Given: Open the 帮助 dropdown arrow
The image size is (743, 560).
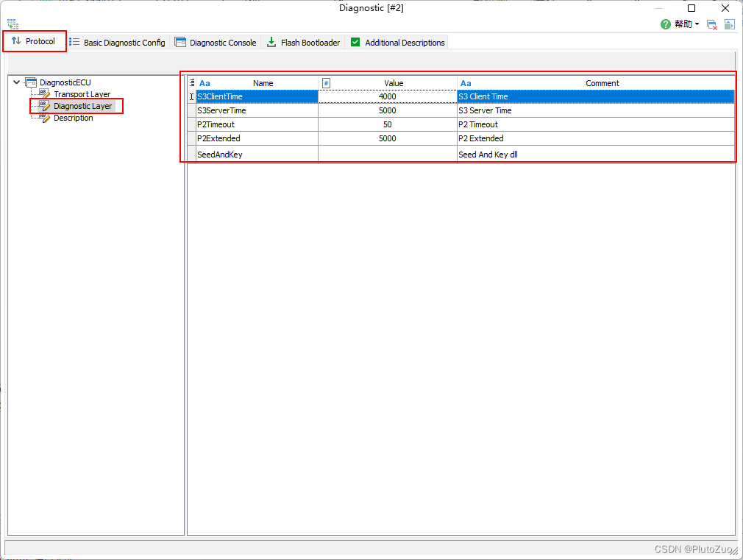Looking at the screenshot, I should (x=697, y=24).
